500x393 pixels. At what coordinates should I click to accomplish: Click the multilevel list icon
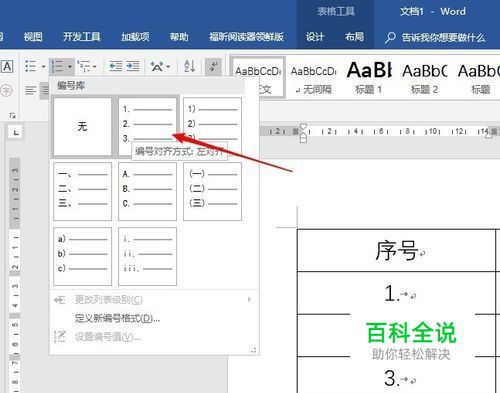click(x=83, y=66)
